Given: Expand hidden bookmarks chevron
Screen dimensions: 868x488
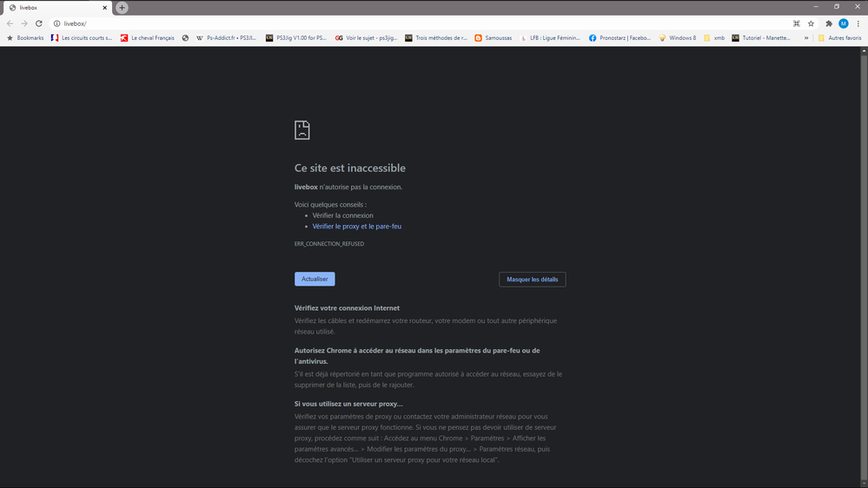Looking at the screenshot, I should click(806, 37).
